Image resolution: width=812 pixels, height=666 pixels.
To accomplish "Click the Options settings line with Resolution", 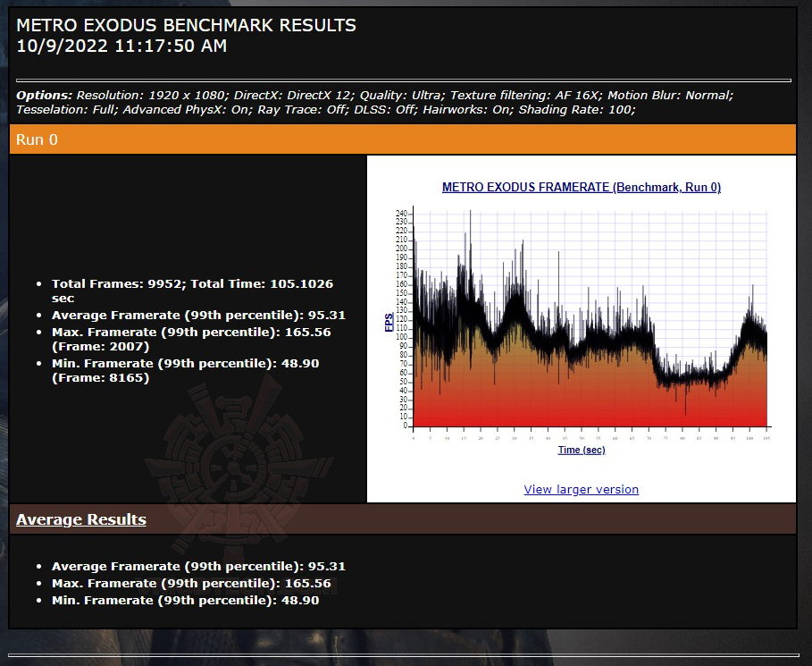I will click(x=374, y=96).
